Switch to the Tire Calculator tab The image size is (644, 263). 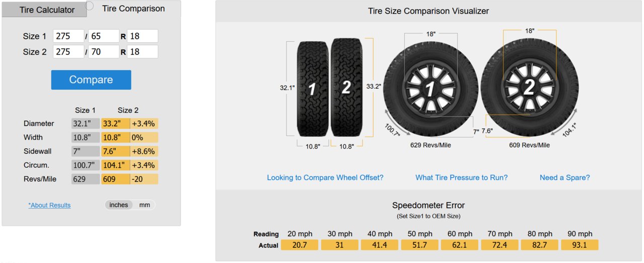click(47, 10)
